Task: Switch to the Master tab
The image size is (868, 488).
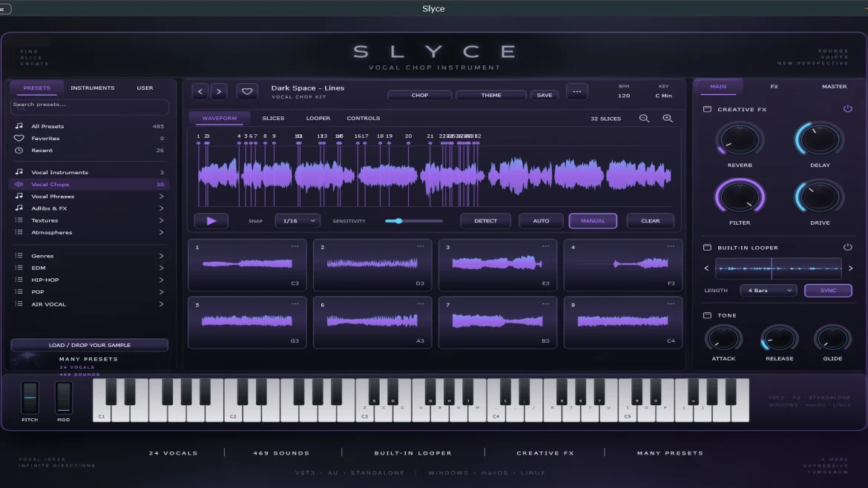Action: tap(834, 87)
